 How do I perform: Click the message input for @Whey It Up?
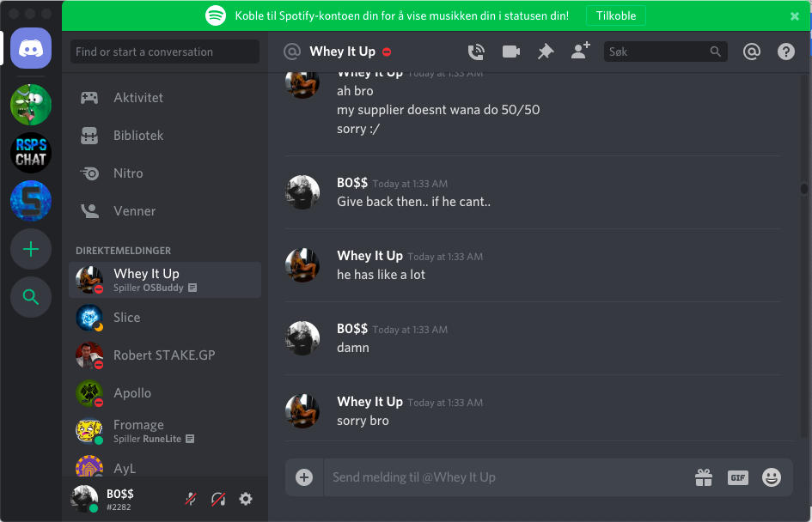point(508,477)
